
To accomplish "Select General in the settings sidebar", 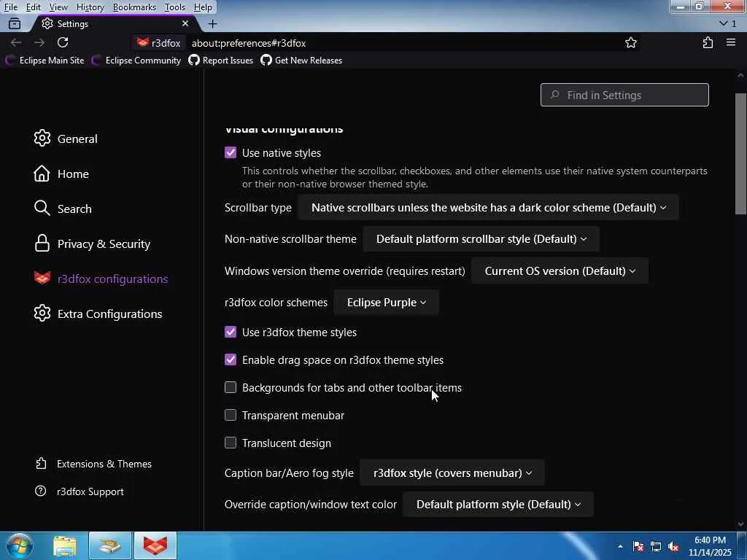I will coord(66,139).
